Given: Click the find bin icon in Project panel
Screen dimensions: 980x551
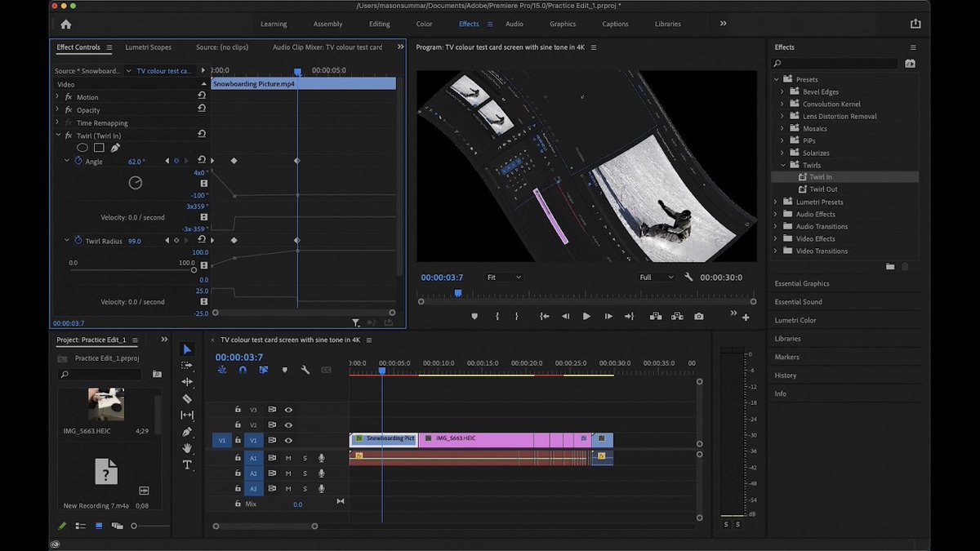Looking at the screenshot, I should pyautogui.click(x=157, y=374).
